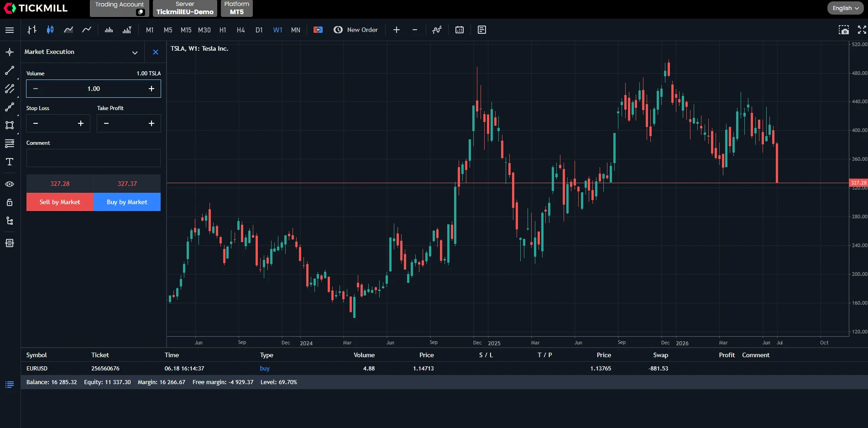The width and height of the screenshot is (868, 428).
Task: Select the H4 timeframe
Action: click(x=241, y=30)
